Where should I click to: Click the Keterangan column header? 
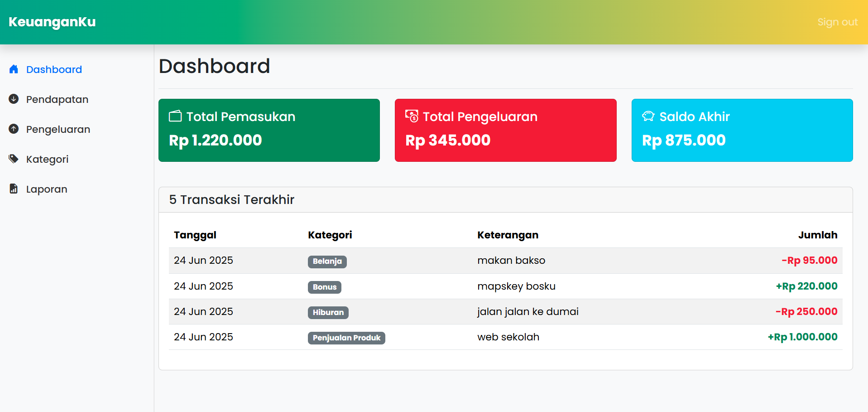(x=508, y=235)
